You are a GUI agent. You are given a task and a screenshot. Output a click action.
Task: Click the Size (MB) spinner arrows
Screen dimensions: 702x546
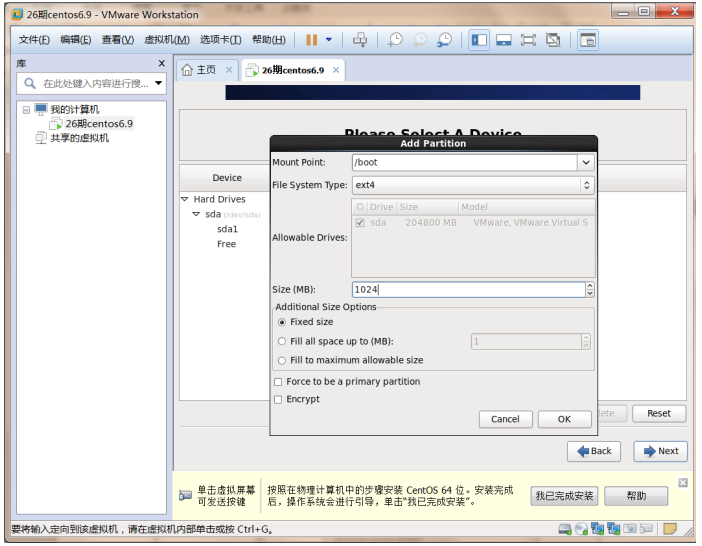coord(590,290)
